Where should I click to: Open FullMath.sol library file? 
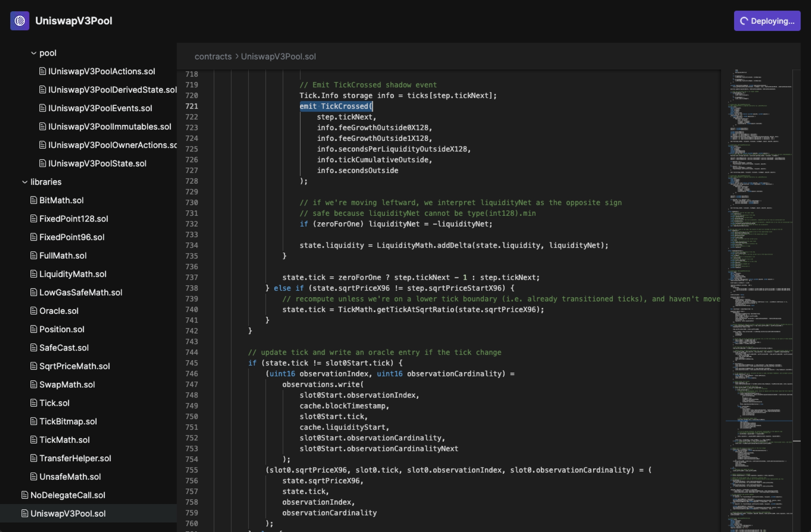click(63, 255)
